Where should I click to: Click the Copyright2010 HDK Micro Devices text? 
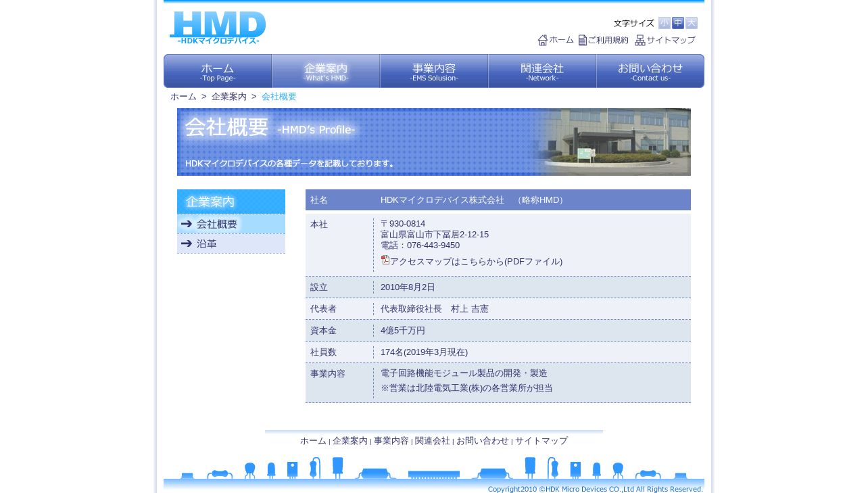point(596,489)
